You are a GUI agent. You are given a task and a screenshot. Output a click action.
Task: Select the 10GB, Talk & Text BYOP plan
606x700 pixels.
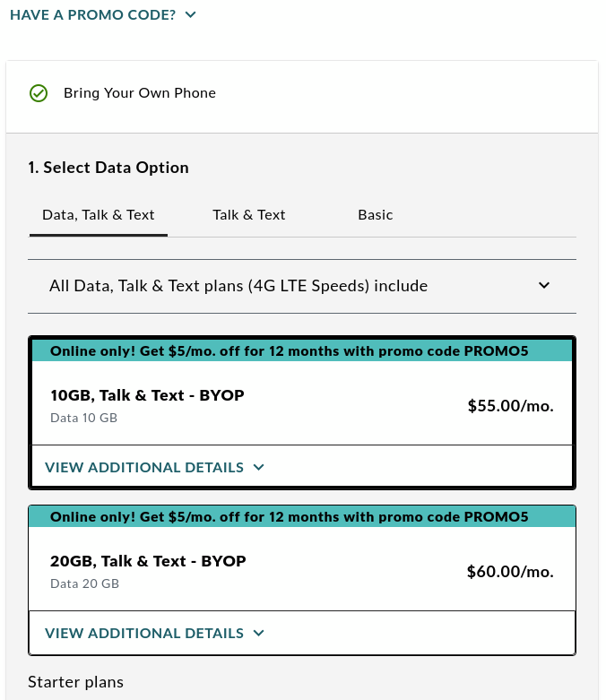click(x=148, y=395)
